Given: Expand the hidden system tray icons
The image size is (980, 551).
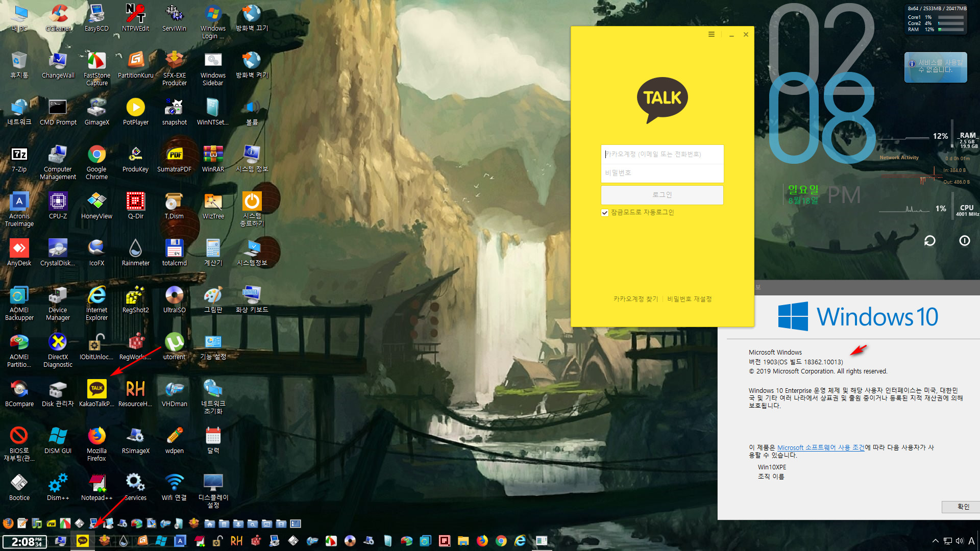Looking at the screenshot, I should 935,541.
